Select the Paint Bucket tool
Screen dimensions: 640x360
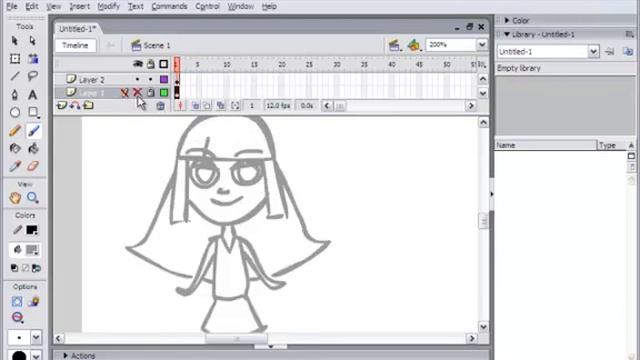33,148
